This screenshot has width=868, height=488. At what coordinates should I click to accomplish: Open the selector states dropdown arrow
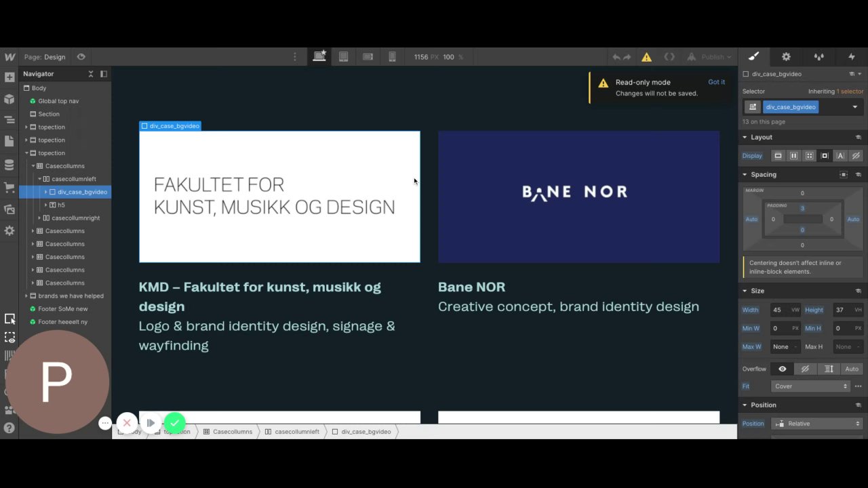point(854,107)
